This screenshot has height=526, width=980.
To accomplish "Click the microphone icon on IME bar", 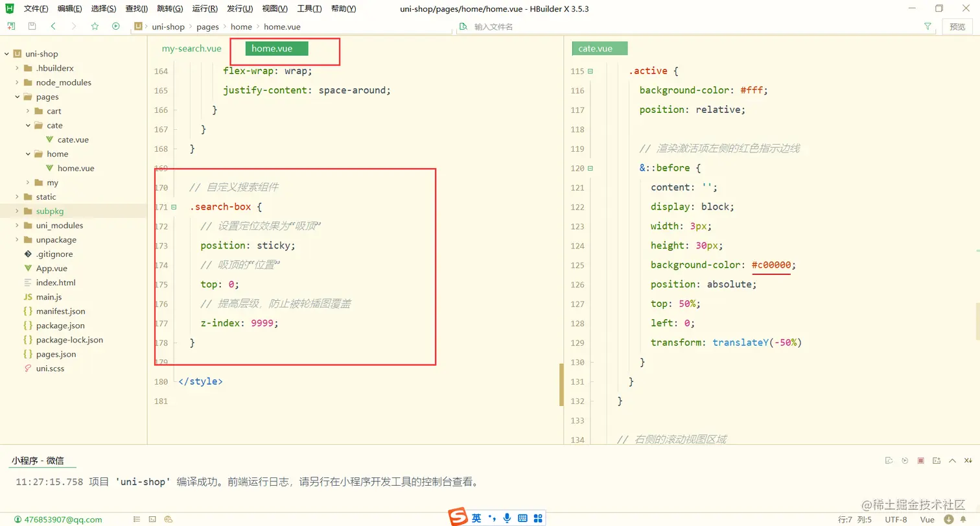I will (507, 518).
